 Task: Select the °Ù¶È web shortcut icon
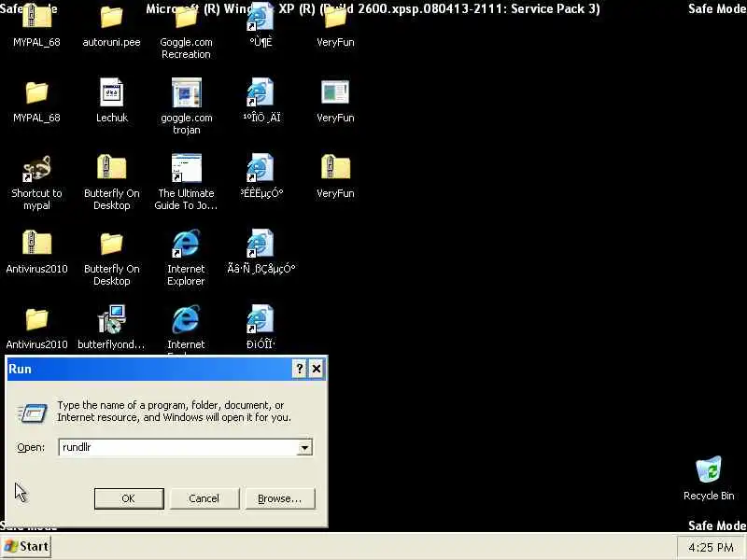click(x=261, y=17)
